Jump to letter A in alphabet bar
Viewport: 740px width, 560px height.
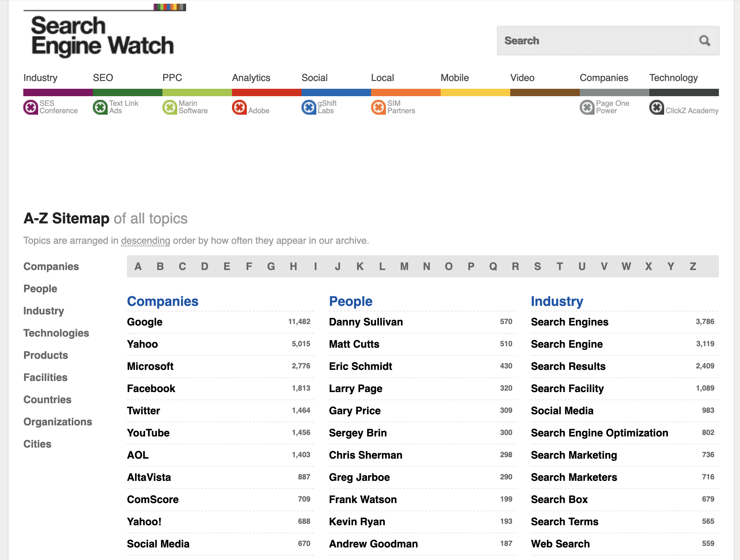[138, 266]
